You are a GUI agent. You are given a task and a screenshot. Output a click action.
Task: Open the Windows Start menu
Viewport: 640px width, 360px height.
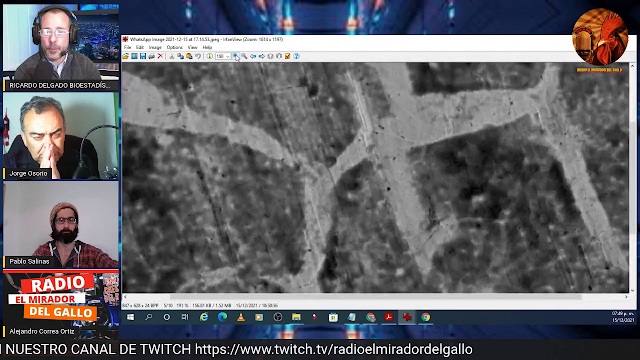click(x=131, y=317)
